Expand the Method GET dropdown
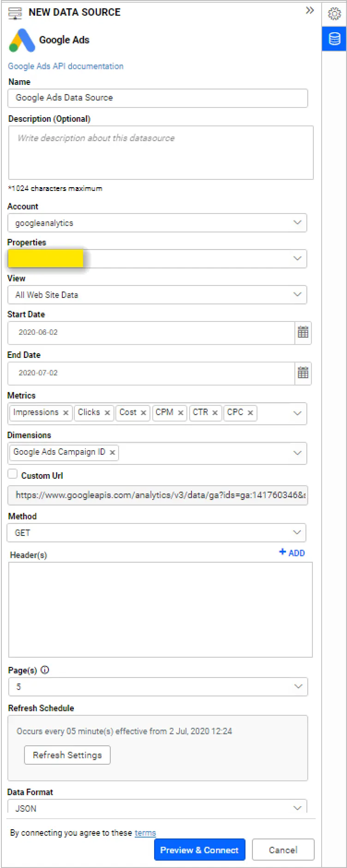The height and width of the screenshot is (868, 347). (297, 533)
